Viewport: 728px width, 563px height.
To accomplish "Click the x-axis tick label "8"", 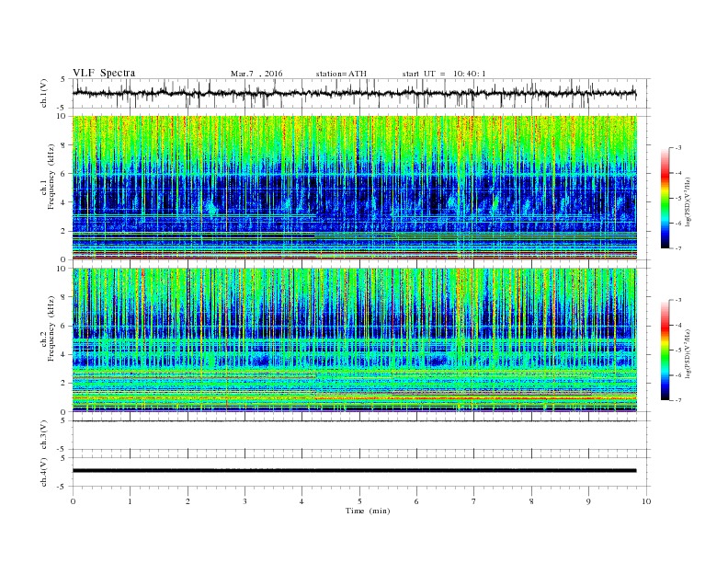I will tap(531, 501).
